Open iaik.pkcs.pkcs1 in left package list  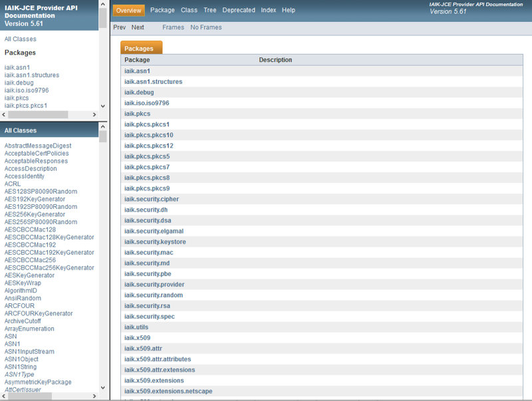click(26, 106)
